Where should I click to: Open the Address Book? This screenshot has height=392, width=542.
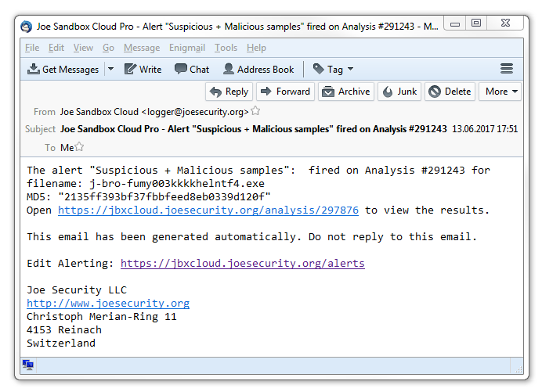(258, 70)
